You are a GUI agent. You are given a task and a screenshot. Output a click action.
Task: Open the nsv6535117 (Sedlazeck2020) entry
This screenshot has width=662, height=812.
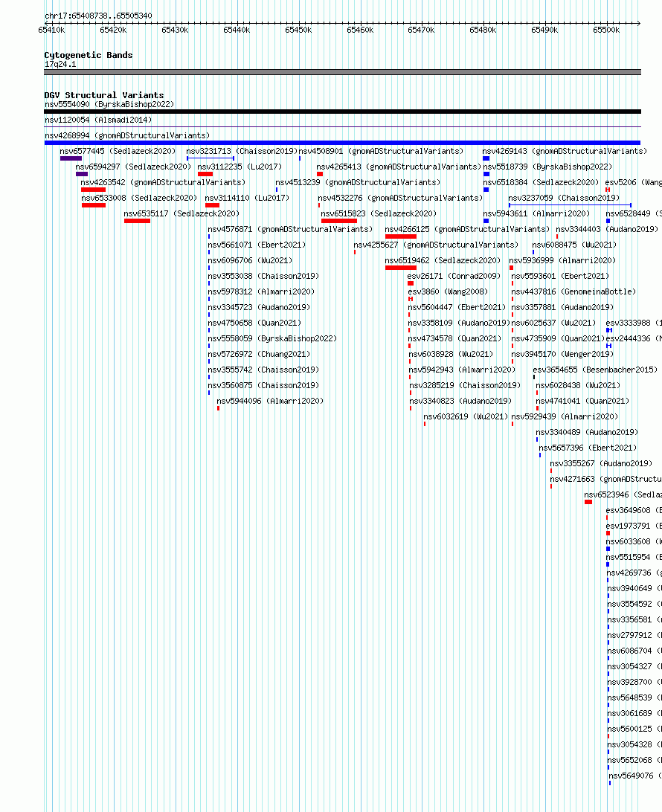point(181,213)
